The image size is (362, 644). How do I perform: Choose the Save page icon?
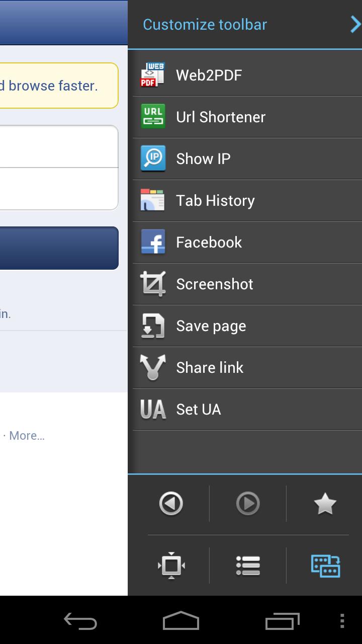(153, 326)
